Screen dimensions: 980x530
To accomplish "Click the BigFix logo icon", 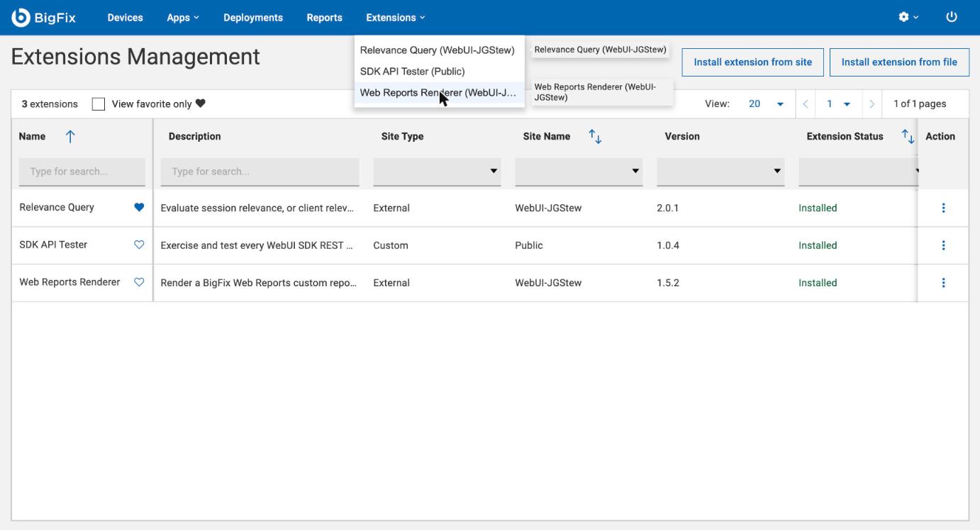I will click(21, 18).
